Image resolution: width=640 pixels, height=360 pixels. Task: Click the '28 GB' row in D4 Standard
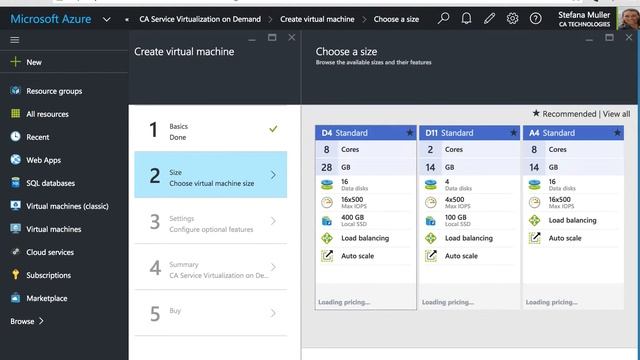[366, 167]
